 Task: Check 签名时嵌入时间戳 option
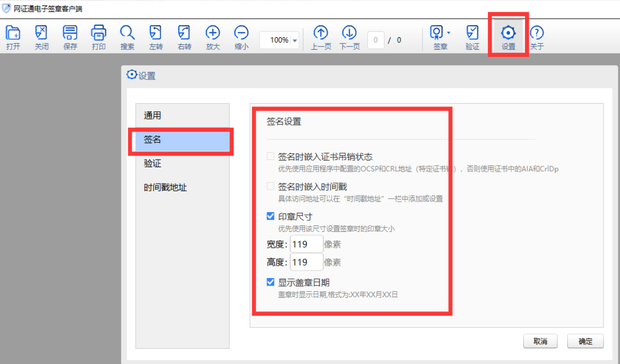tap(270, 185)
